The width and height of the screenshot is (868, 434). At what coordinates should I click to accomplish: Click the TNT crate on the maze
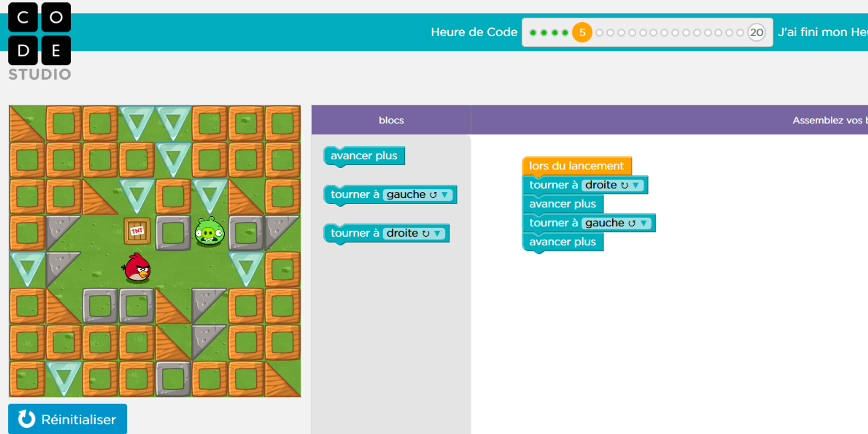click(x=137, y=231)
